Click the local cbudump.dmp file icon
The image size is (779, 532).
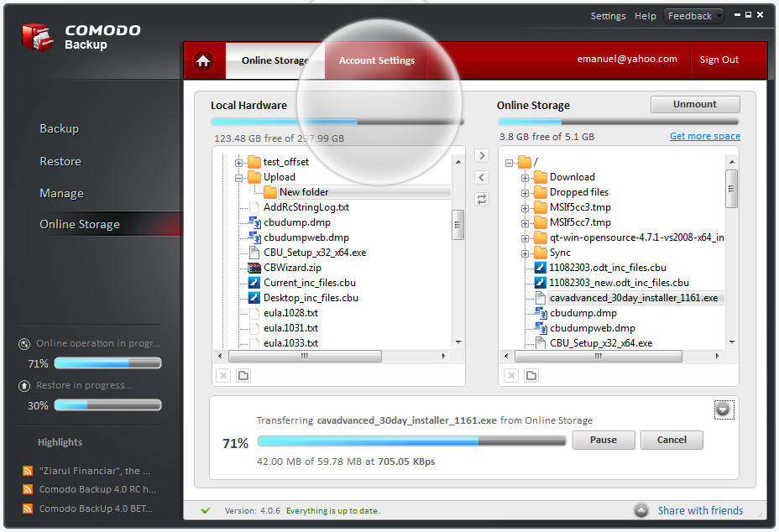click(x=254, y=222)
